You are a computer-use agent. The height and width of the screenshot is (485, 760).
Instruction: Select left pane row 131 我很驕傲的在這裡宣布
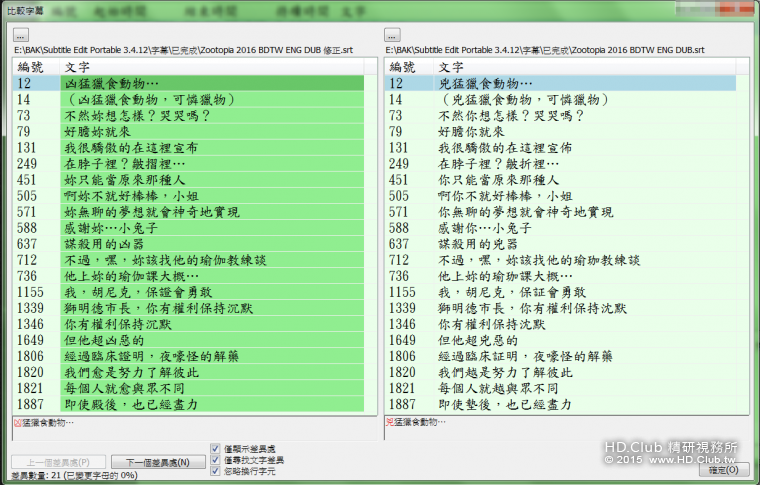pyautogui.click(x=189, y=147)
